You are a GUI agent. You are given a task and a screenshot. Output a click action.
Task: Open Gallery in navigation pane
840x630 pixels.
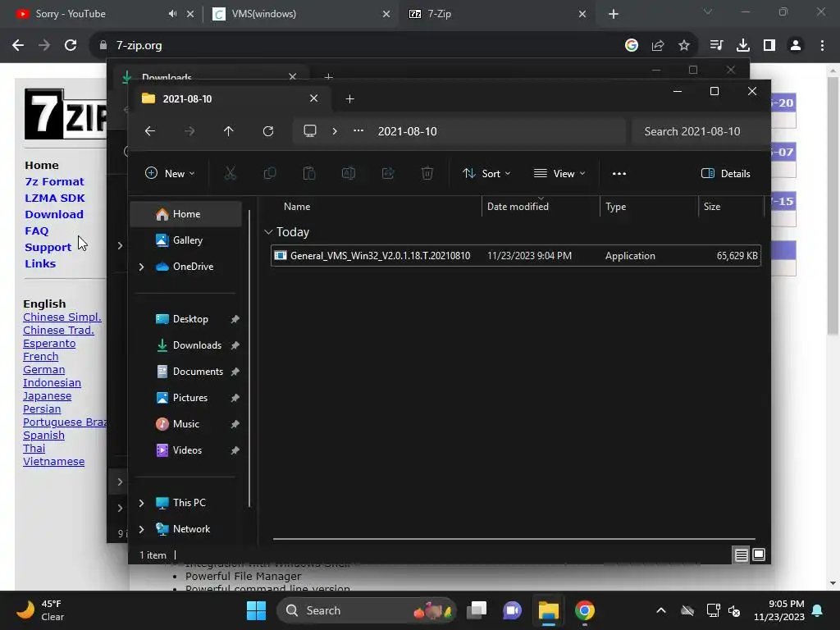click(186, 240)
